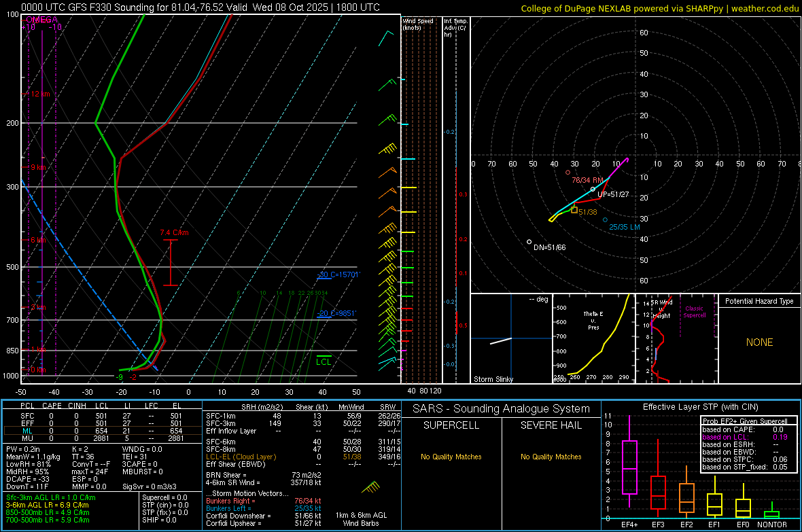Click the Supercell = 0.0 value
The image size is (802, 532).
click(x=164, y=498)
